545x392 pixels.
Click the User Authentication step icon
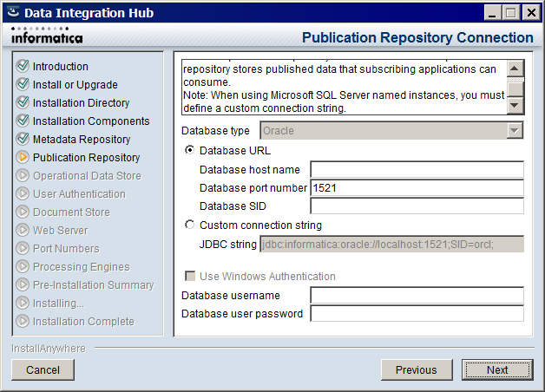click(23, 193)
